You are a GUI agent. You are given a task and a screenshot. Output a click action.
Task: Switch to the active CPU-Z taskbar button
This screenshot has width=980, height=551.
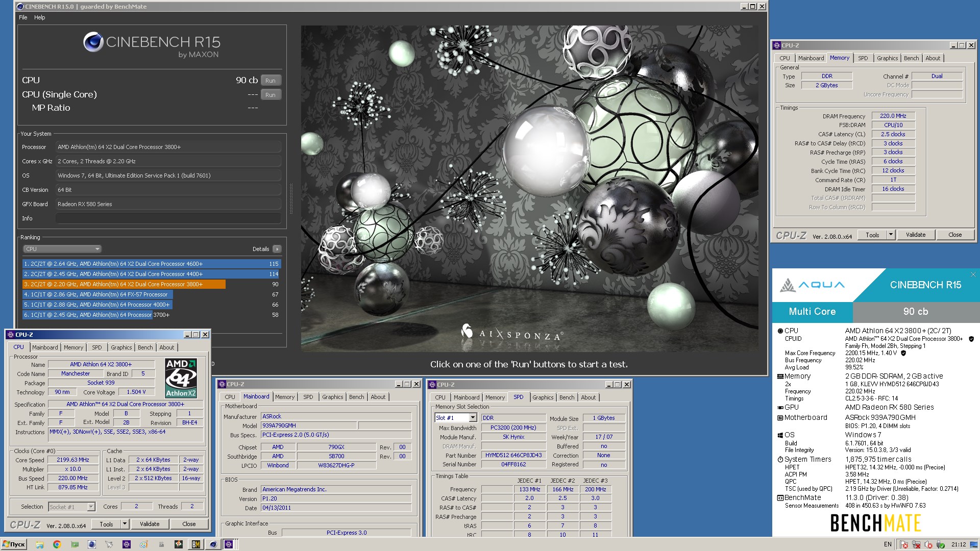[x=229, y=544]
